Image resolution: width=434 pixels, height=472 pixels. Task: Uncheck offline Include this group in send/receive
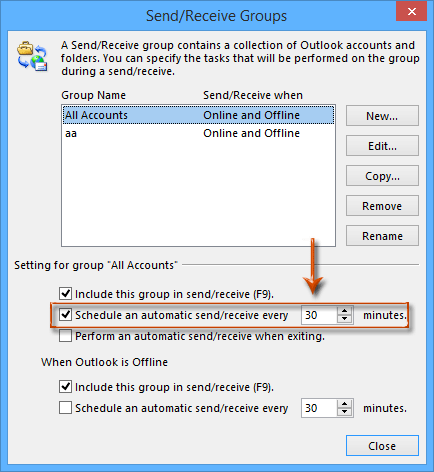coord(65,387)
